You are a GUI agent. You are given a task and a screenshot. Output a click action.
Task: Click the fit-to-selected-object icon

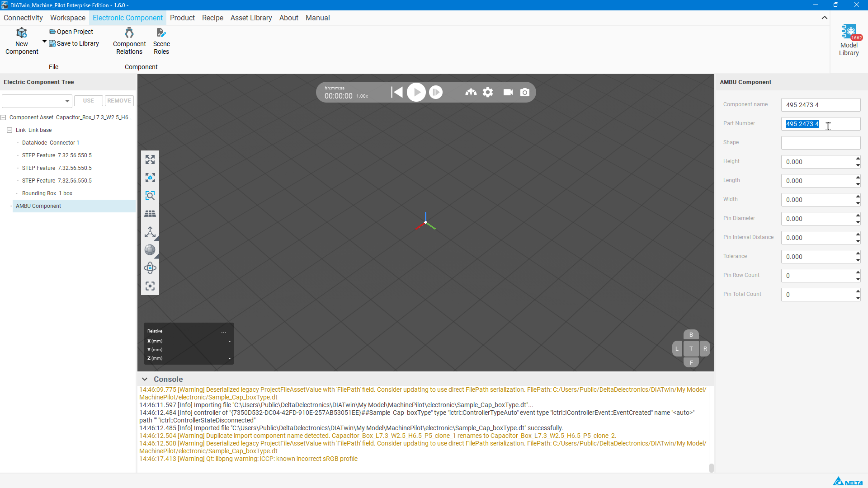(x=150, y=178)
